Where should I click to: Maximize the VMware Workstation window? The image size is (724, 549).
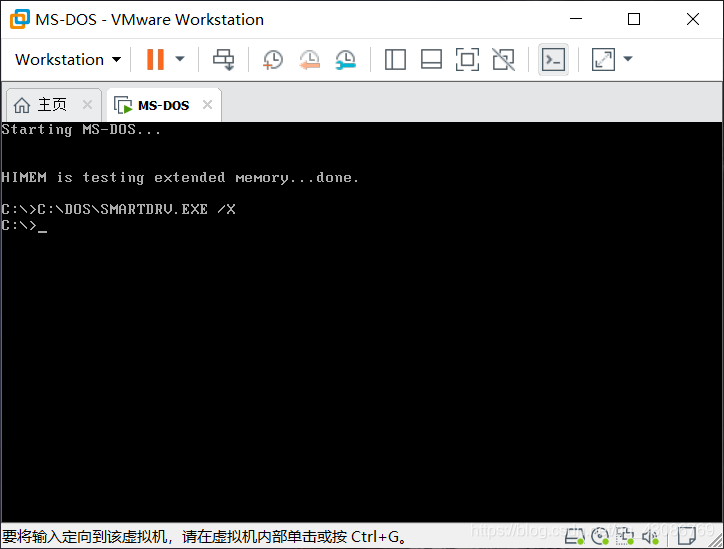coord(634,19)
